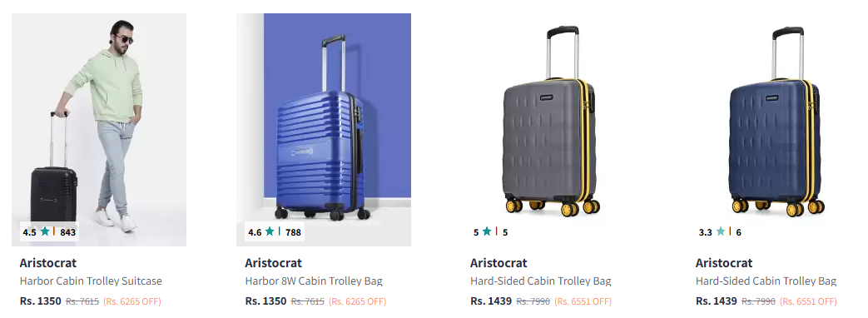Click the Aristocrat brand name under the black suitcase
Viewport: 868px width, 318px height.
(48, 262)
